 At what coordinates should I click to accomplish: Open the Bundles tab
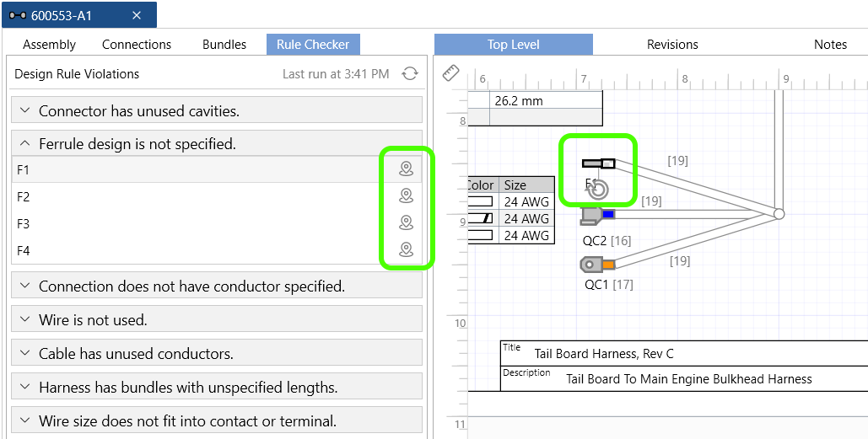coord(224,45)
